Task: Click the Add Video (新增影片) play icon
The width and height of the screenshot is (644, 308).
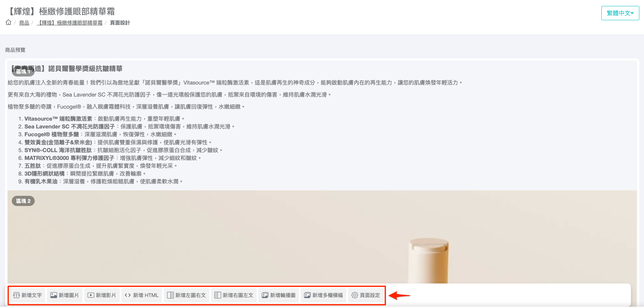Action: [x=91, y=295]
